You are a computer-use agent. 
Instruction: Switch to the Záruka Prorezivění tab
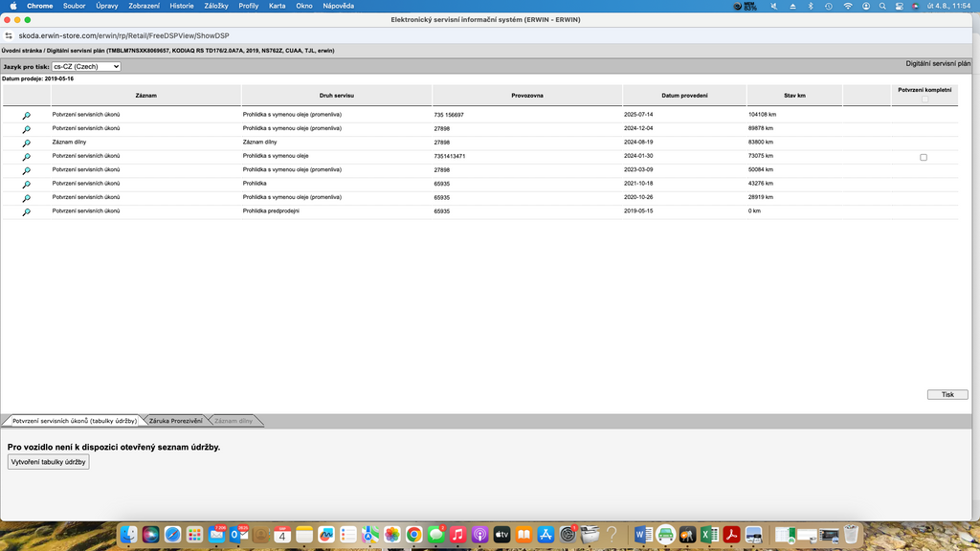[x=176, y=421]
